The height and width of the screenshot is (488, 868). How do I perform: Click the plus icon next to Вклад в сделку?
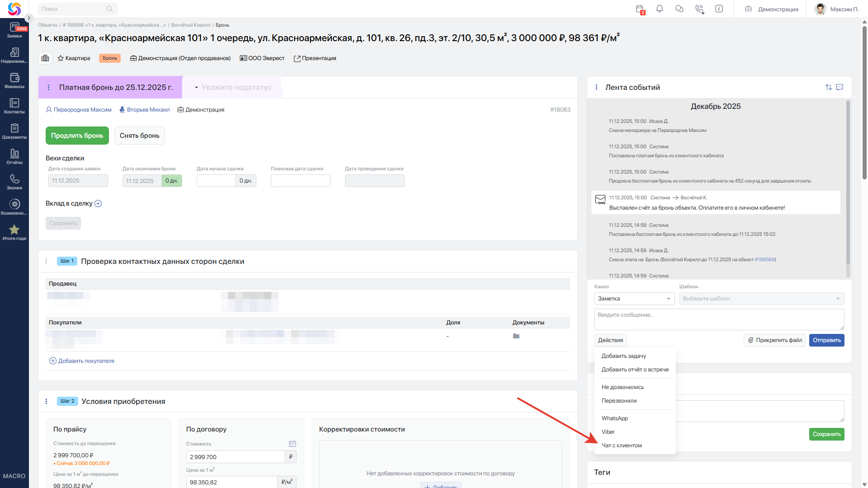click(98, 204)
